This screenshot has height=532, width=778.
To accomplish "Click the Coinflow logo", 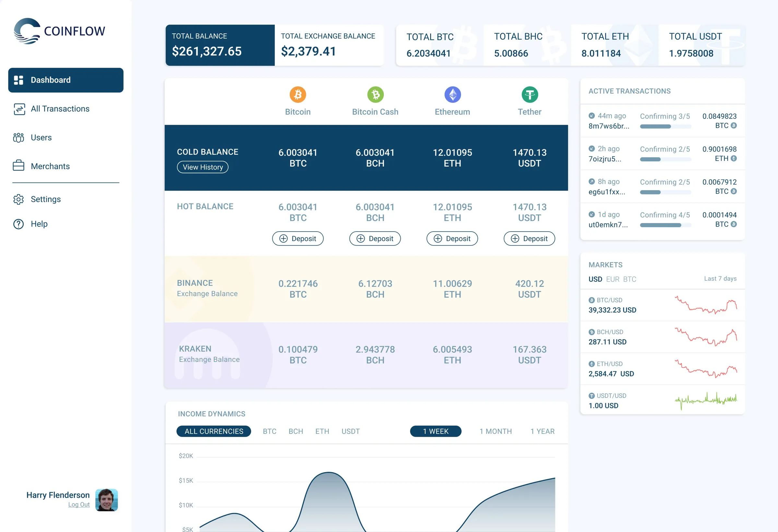I will click(x=59, y=31).
